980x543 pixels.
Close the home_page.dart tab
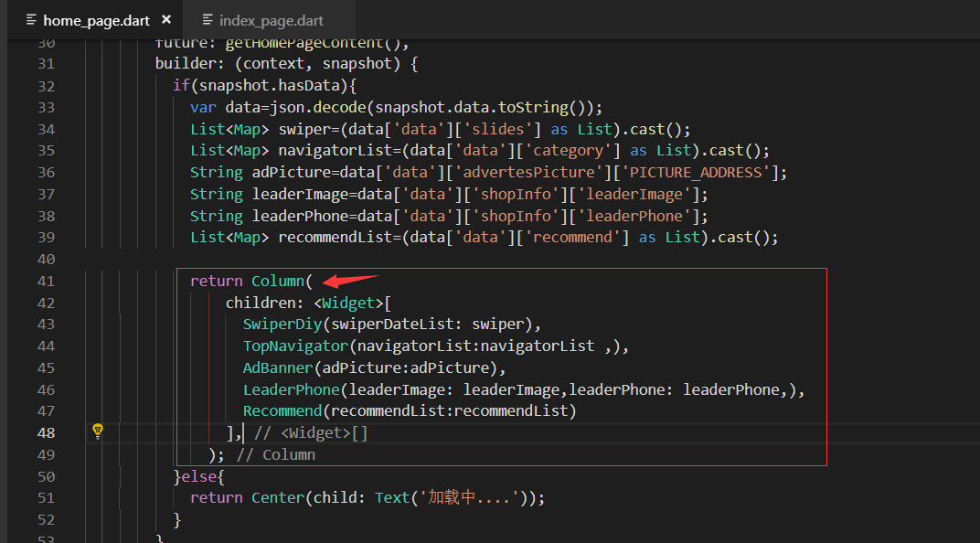pos(166,19)
